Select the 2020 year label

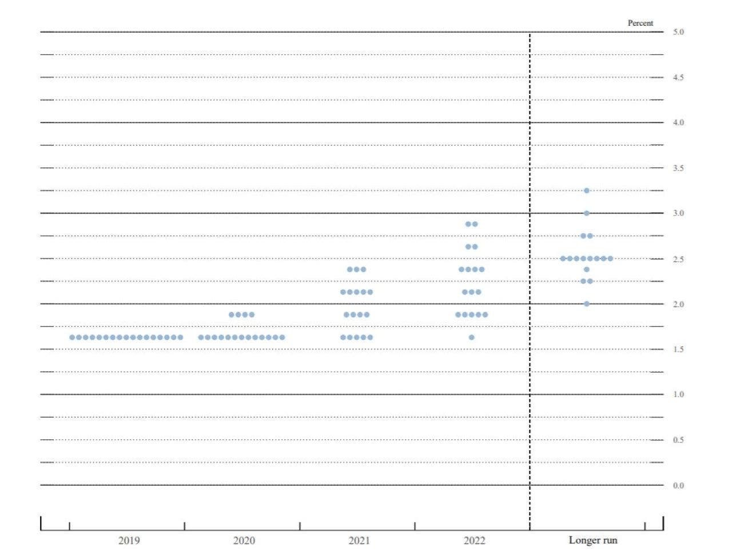244,541
